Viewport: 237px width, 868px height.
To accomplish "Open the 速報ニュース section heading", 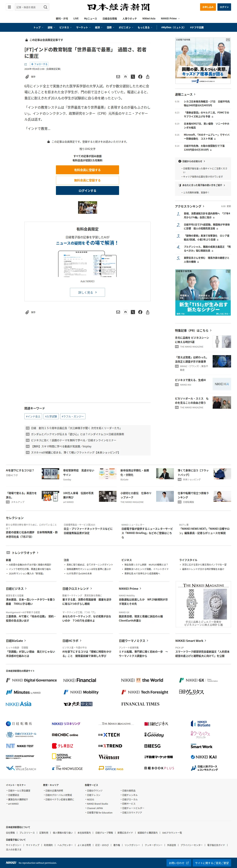I will coord(185,95).
